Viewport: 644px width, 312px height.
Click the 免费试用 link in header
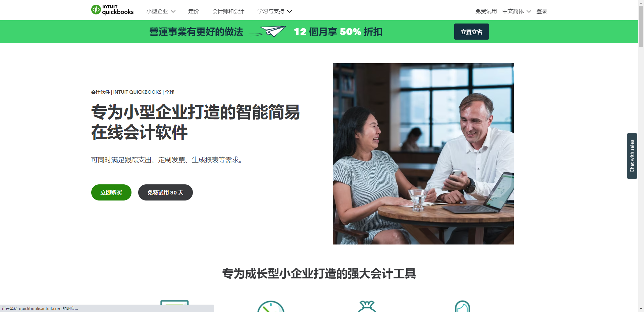point(486,11)
